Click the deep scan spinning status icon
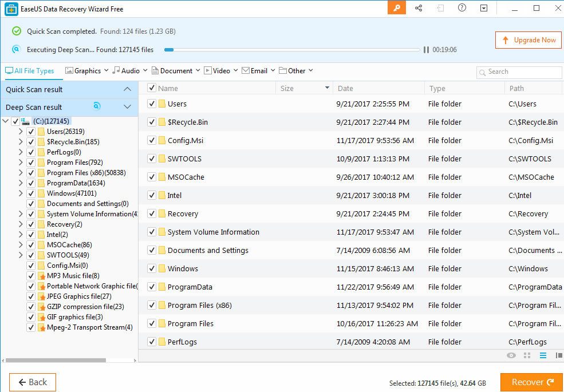The width and height of the screenshot is (564, 392). 16,49
